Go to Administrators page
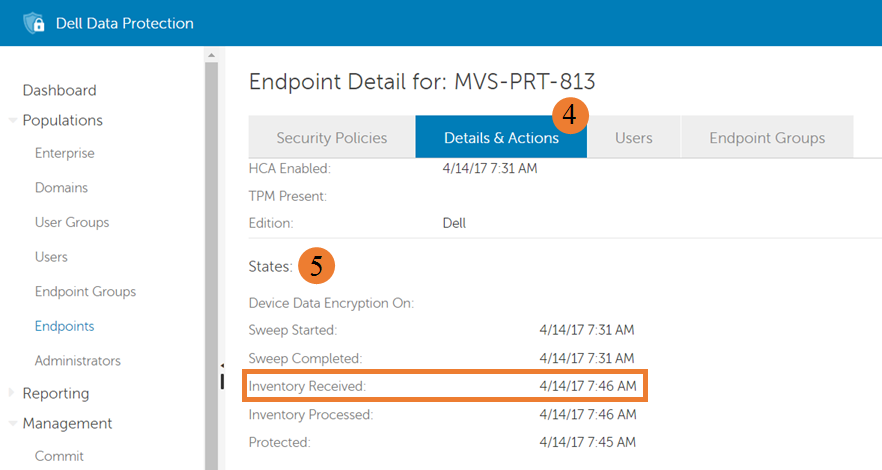 point(77,360)
